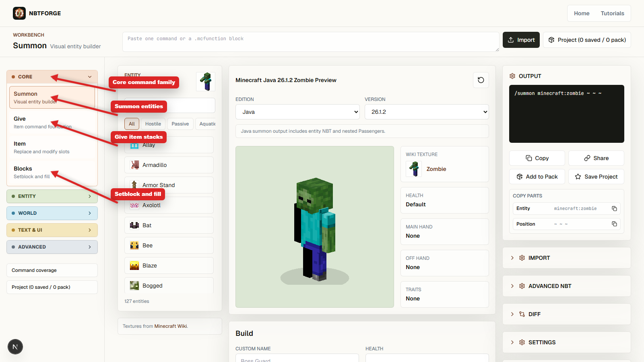Reset the zombie preview with refresh icon
The width and height of the screenshot is (644, 362).
(x=481, y=80)
